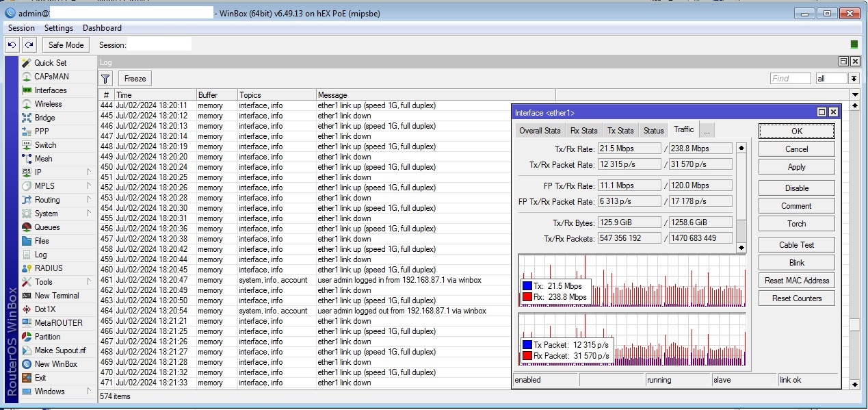
Task: Switch to the Rx Stats tab
Action: point(583,131)
